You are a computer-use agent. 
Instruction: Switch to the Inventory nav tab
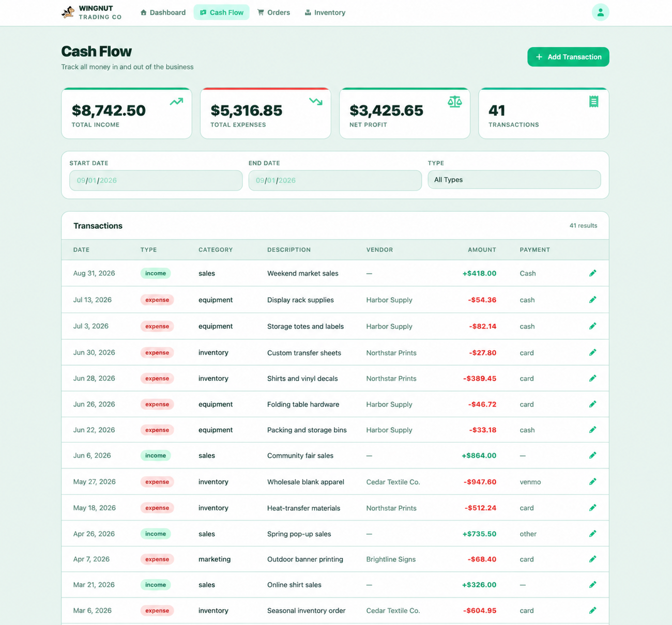pos(325,12)
